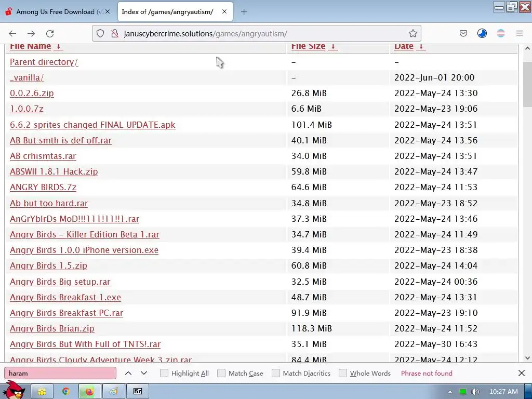Click the address bar URL

click(206, 34)
